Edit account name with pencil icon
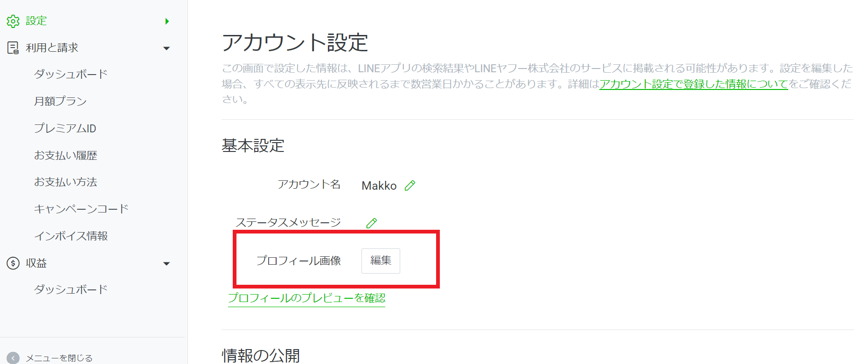868x364 pixels. click(410, 185)
